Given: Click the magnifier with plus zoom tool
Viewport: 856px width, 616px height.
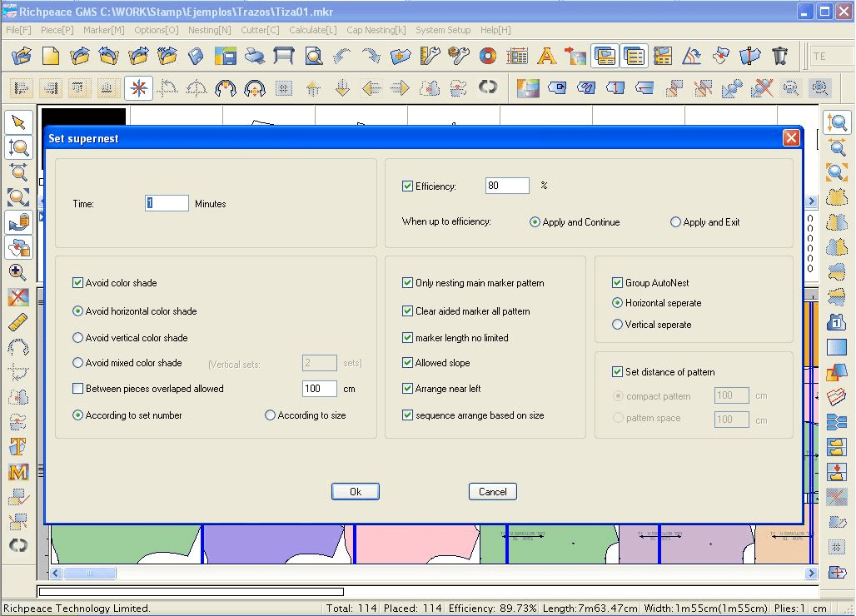Looking at the screenshot, I should (x=18, y=271).
